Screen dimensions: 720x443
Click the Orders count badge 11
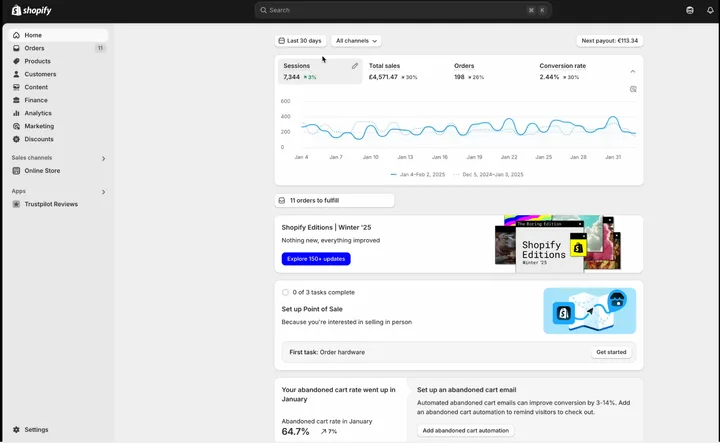pos(100,48)
